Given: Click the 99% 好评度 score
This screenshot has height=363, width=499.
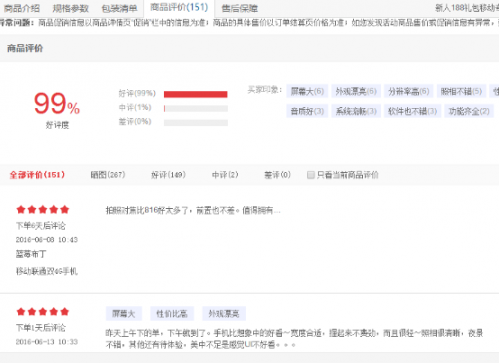Looking at the screenshot, I should click(57, 103).
